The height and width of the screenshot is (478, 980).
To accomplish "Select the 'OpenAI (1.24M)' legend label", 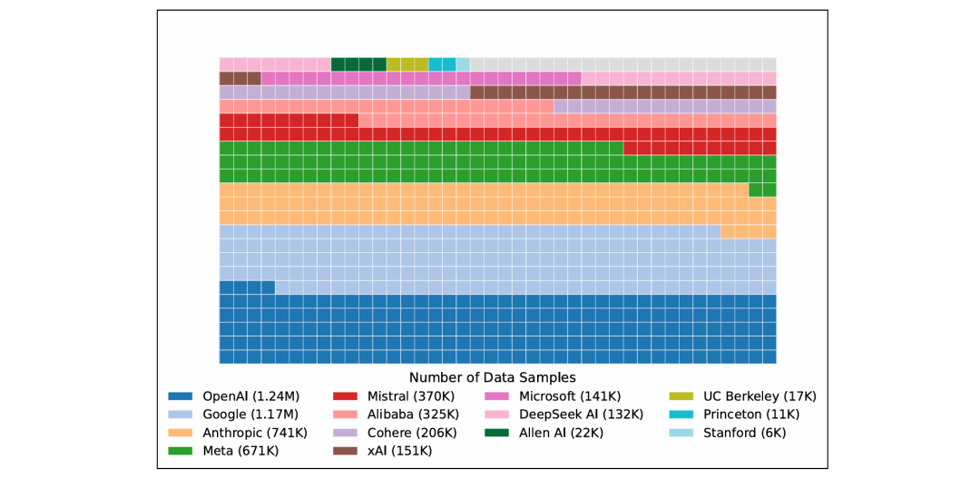I will 251,396.
